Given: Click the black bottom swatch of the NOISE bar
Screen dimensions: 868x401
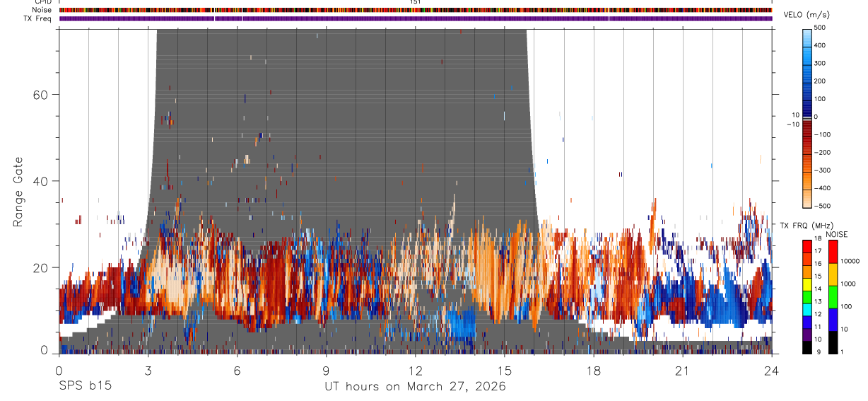Looking at the screenshot, I should pyautogui.click(x=833, y=342).
